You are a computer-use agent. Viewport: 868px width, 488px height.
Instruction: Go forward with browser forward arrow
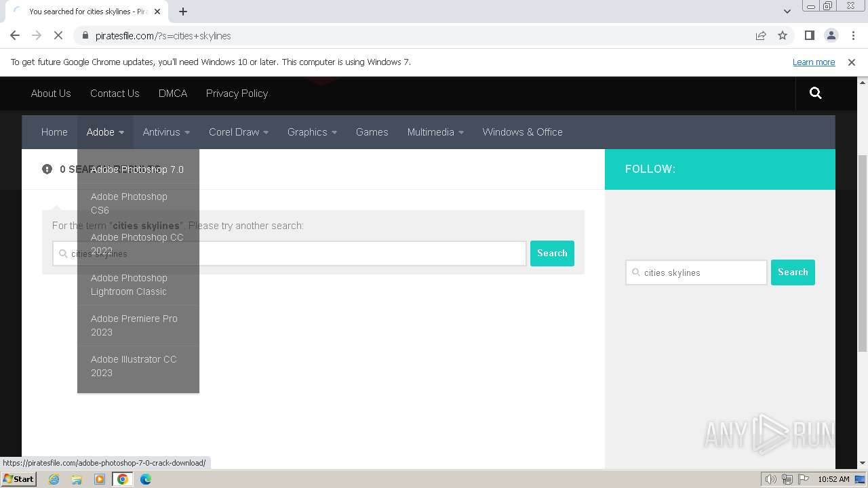pyautogui.click(x=37, y=35)
